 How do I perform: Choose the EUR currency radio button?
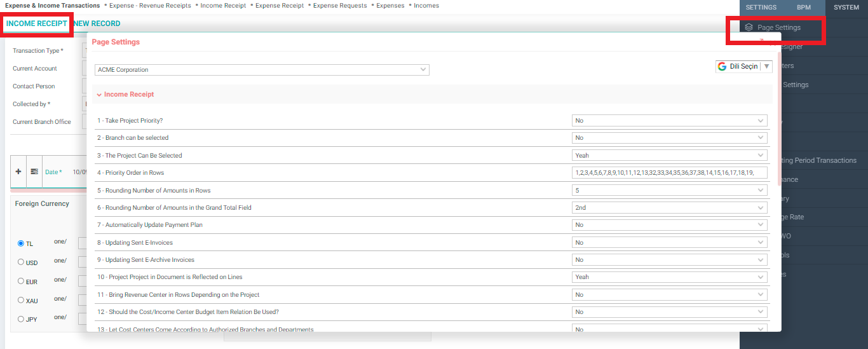(x=21, y=281)
